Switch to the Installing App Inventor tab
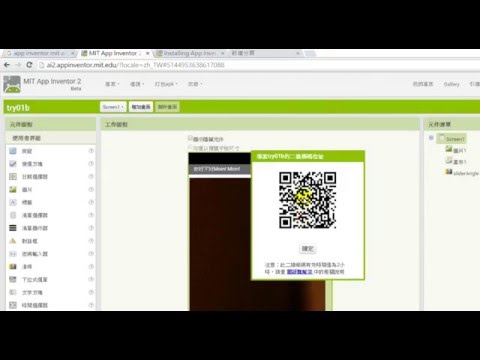Screen dimensions: 480x360 coord(190,53)
